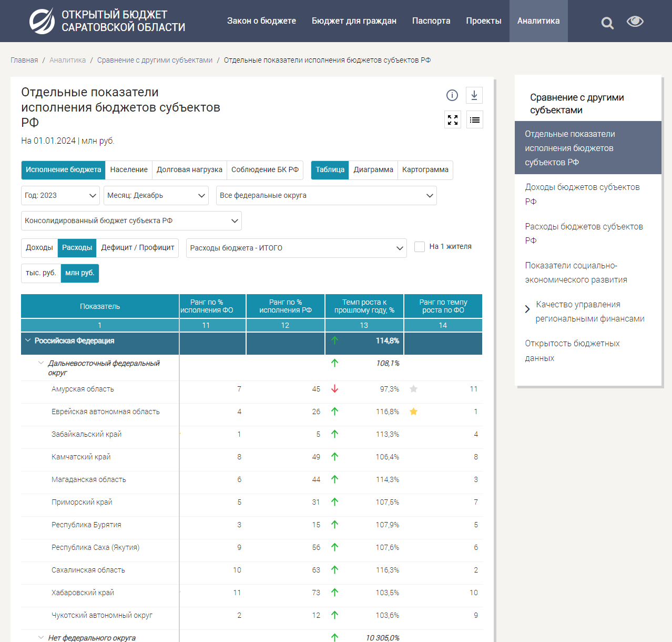Open 'Все федеральные округа' dropdown filter
This screenshot has height=642, width=672.
point(326,196)
